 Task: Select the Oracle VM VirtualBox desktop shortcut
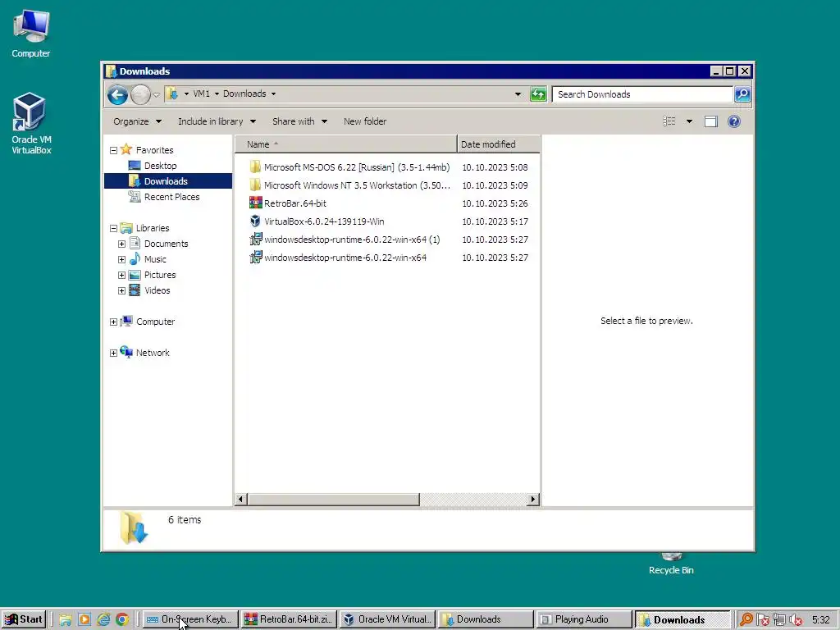[x=30, y=123]
